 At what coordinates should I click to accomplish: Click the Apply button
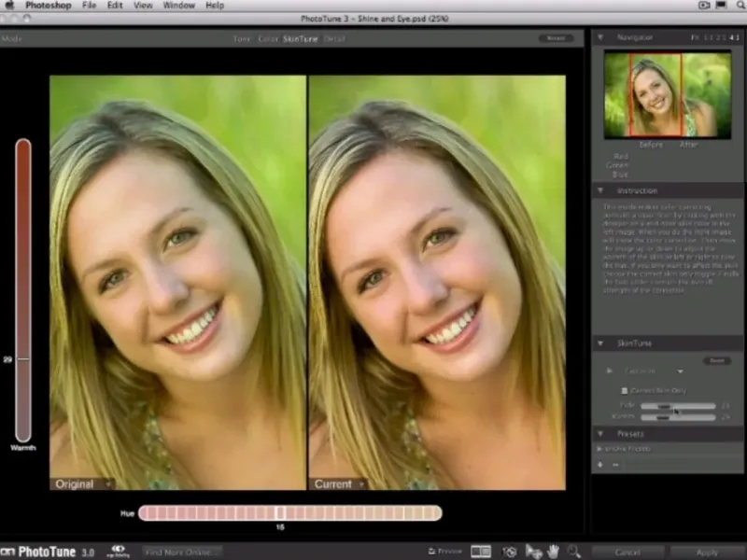(707, 552)
